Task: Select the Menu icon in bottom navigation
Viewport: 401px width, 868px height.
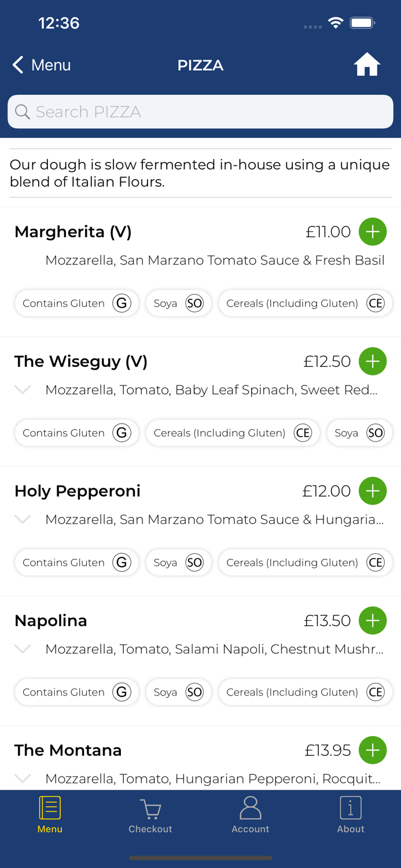Action: pyautogui.click(x=50, y=814)
